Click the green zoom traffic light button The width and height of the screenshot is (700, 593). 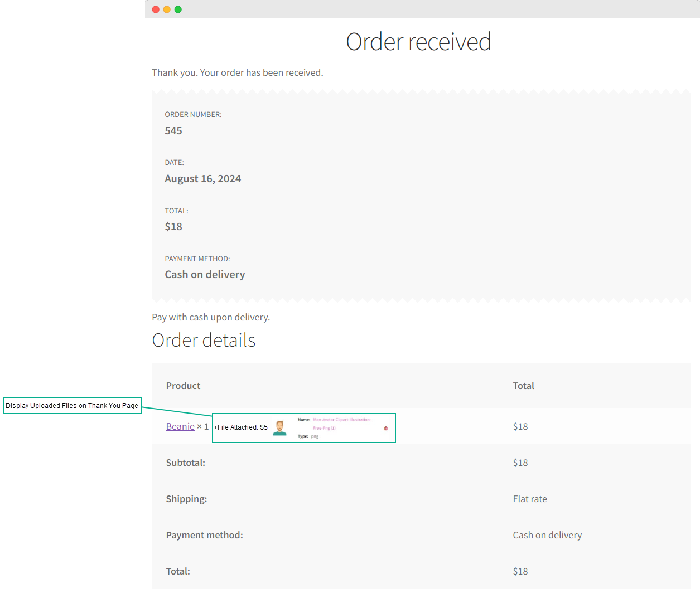177,9
